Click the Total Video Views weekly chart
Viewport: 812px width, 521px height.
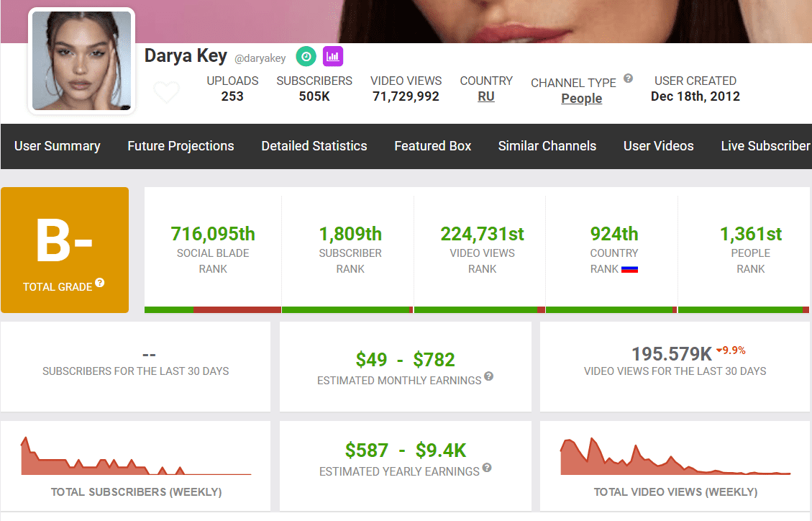click(x=675, y=456)
